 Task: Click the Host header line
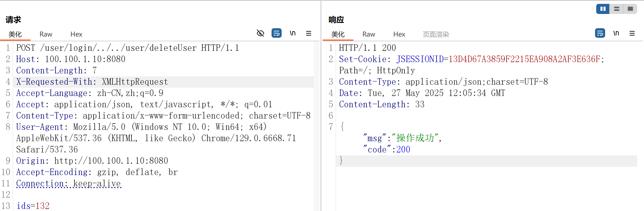click(71, 59)
